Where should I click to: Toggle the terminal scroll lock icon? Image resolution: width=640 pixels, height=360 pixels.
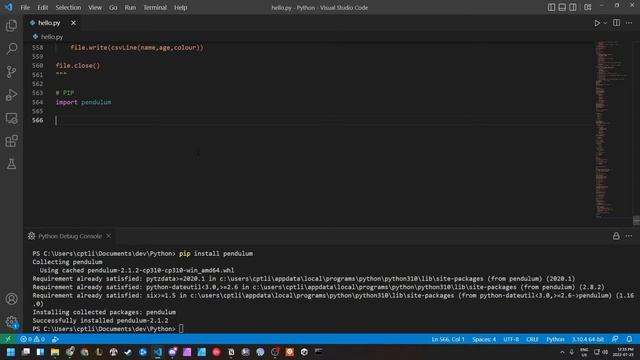point(616,236)
